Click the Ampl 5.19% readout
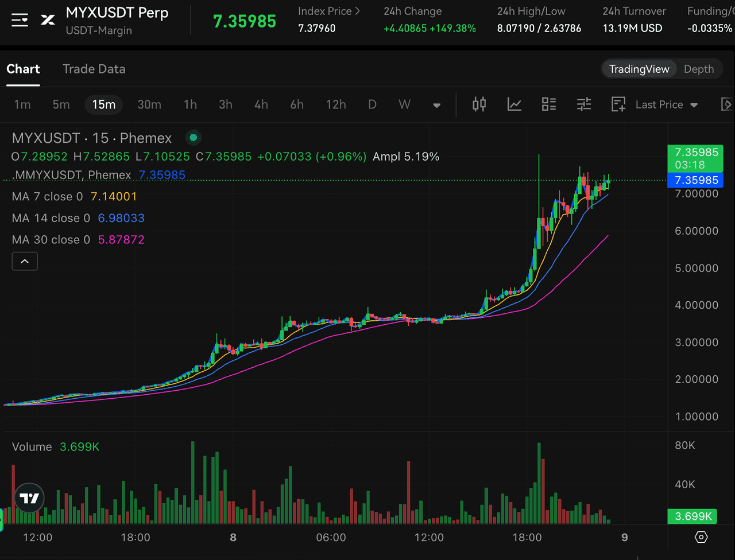Image resolution: width=735 pixels, height=560 pixels. pyautogui.click(x=406, y=156)
